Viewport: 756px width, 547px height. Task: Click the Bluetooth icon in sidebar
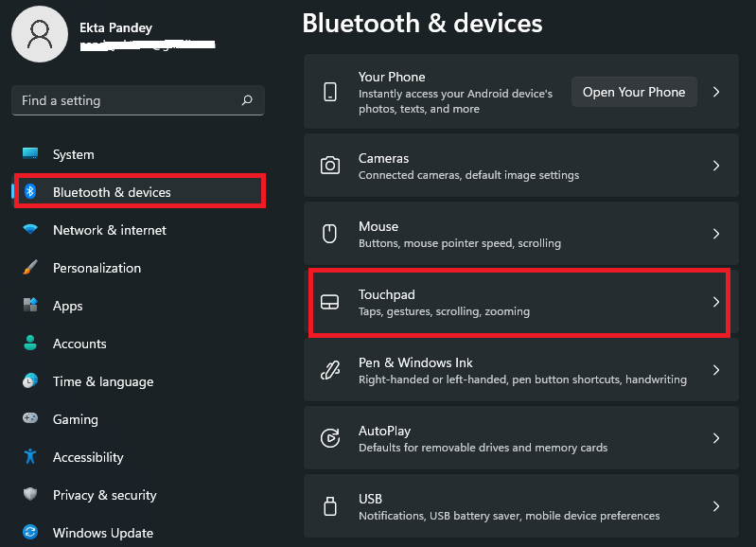[30, 192]
